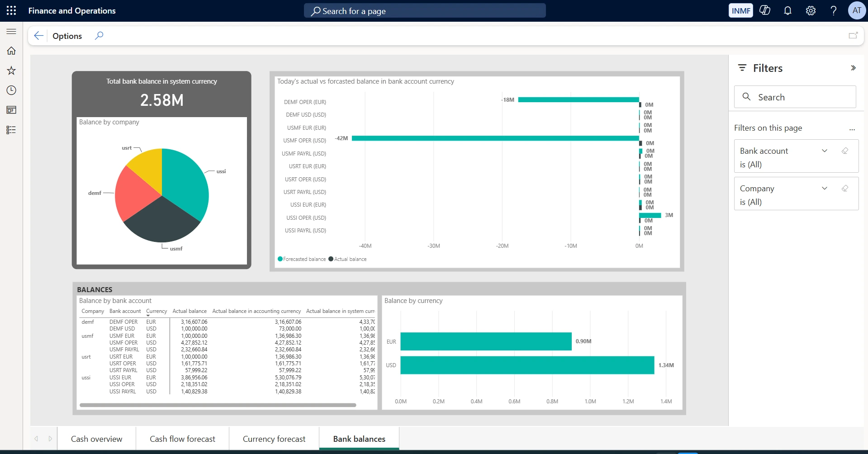Screen dimensions: 868x454
Task: Open in new window icon
Action: click(x=853, y=35)
